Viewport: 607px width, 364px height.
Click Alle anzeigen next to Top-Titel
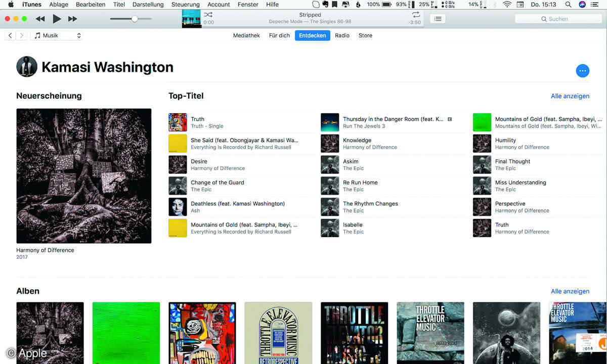click(570, 96)
